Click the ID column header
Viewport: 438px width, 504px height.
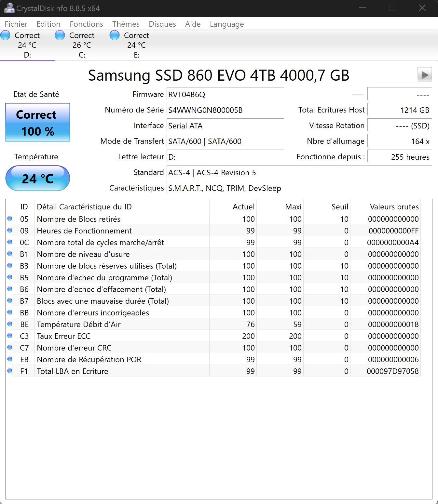point(24,207)
